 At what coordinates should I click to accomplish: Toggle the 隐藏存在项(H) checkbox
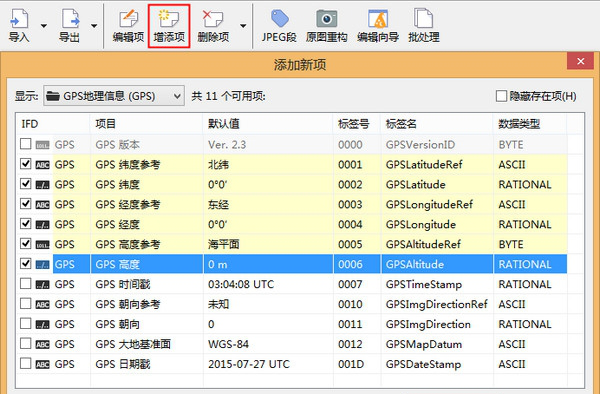pos(501,96)
